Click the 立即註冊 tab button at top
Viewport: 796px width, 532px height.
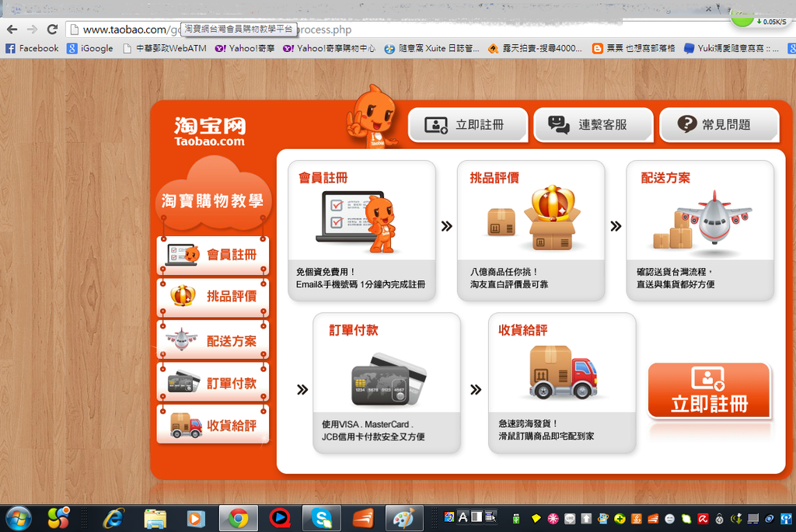[x=467, y=124]
